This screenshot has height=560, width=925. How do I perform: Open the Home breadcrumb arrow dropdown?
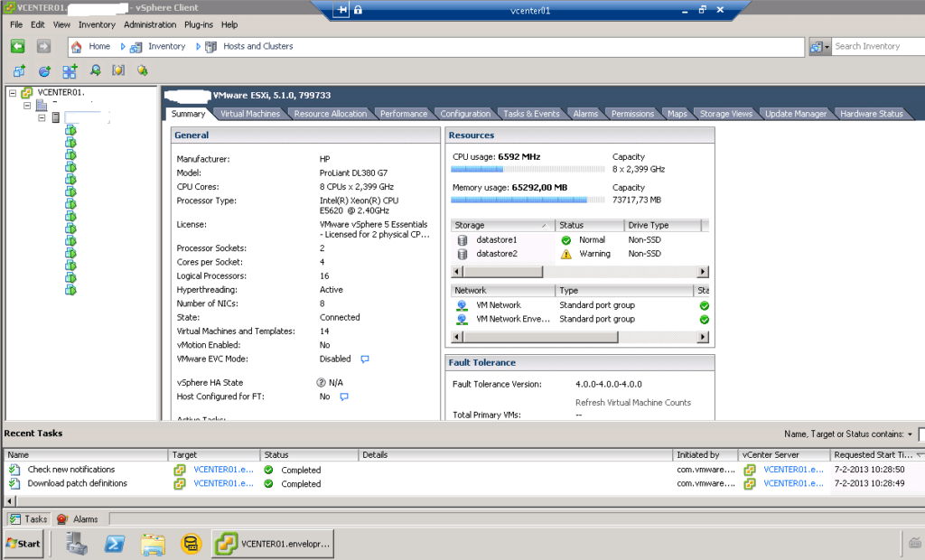[x=123, y=47]
